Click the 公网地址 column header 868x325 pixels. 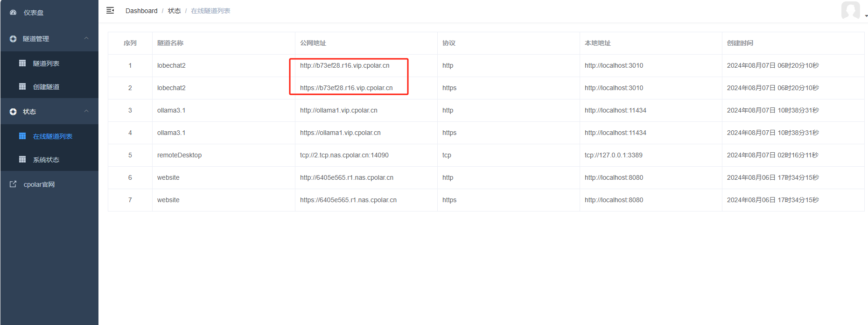point(313,43)
